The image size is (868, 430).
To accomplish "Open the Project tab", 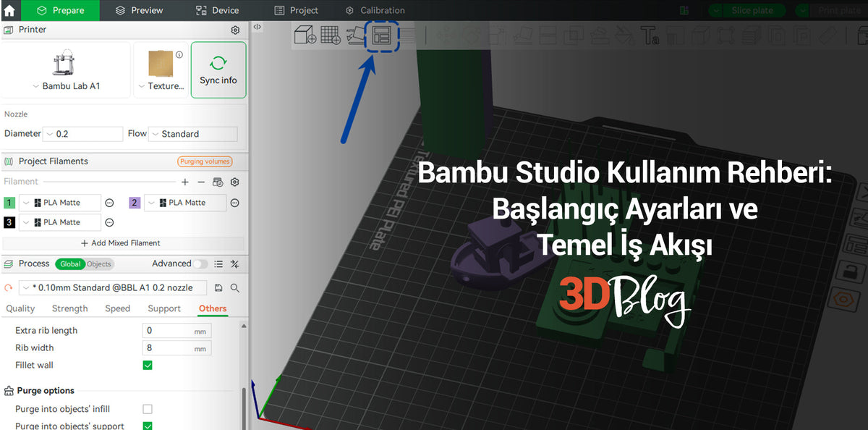I will pyautogui.click(x=297, y=10).
